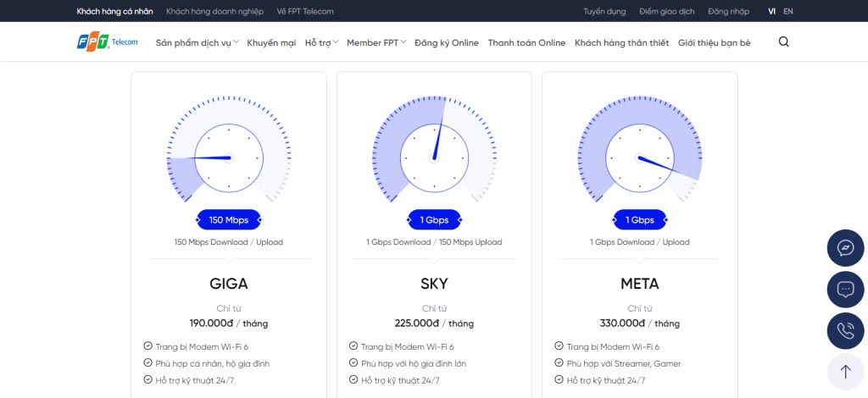
Task: Open Thanh toán Online page
Action: (x=526, y=42)
